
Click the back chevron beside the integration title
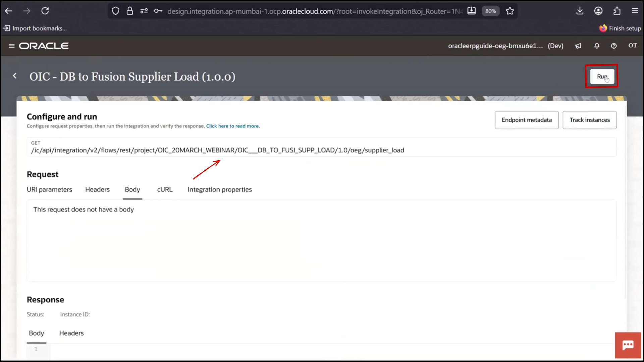click(x=15, y=76)
